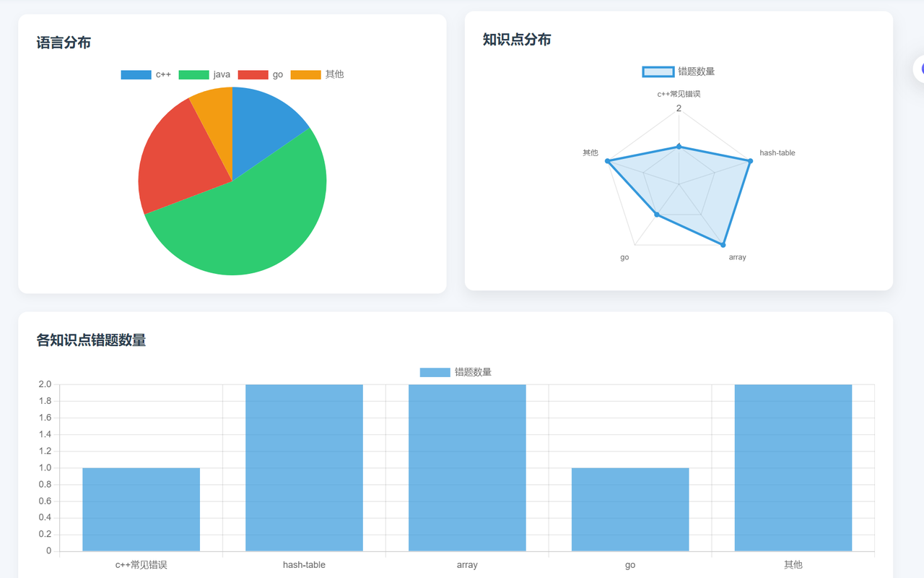Click the array label on radar chart
Viewport: 924px width, 578px height.
click(x=737, y=257)
